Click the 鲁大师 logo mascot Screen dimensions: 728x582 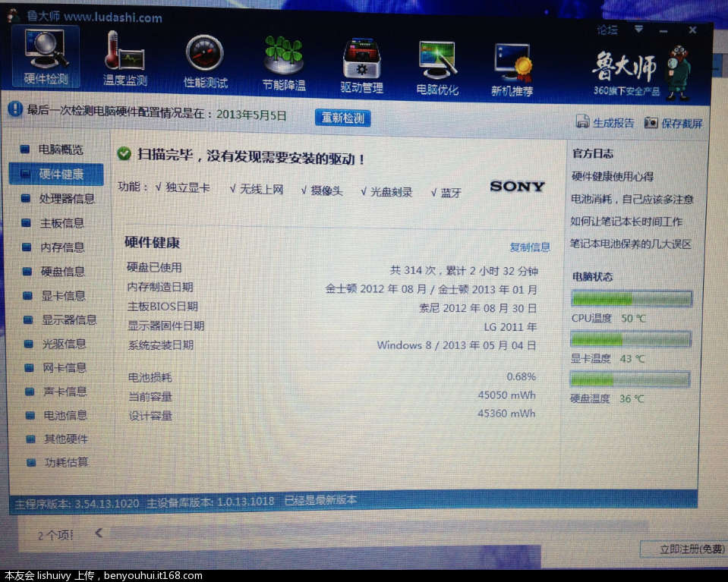679,73
